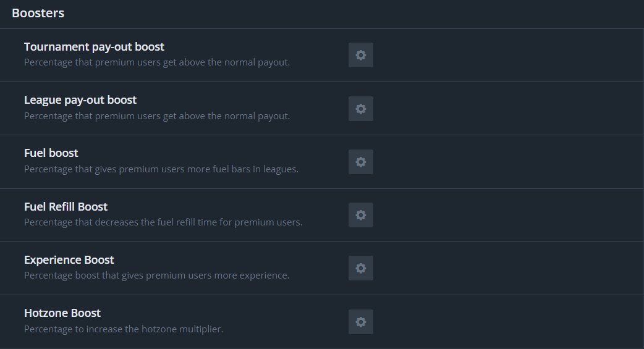Click the League pay-out boost gear icon

(361, 109)
